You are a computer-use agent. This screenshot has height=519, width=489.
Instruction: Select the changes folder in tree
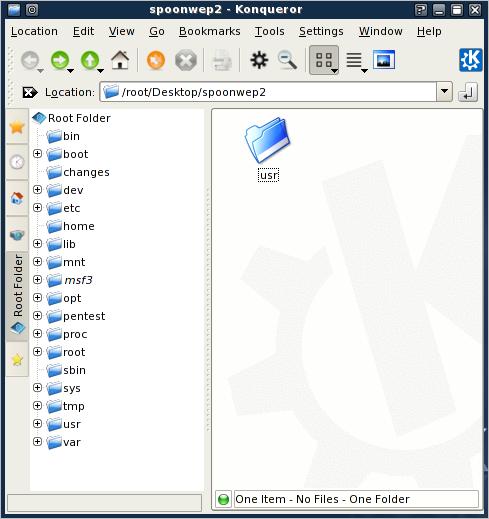[x=78, y=172]
